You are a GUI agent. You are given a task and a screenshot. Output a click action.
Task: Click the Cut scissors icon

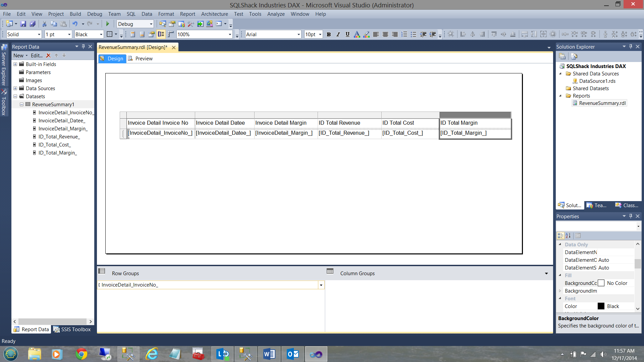pyautogui.click(x=44, y=24)
